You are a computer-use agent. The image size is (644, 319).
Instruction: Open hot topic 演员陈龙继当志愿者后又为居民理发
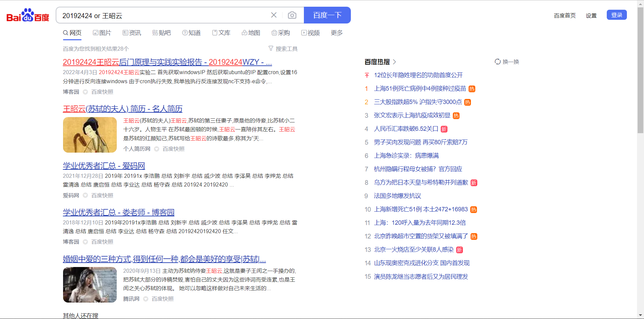tap(421, 277)
